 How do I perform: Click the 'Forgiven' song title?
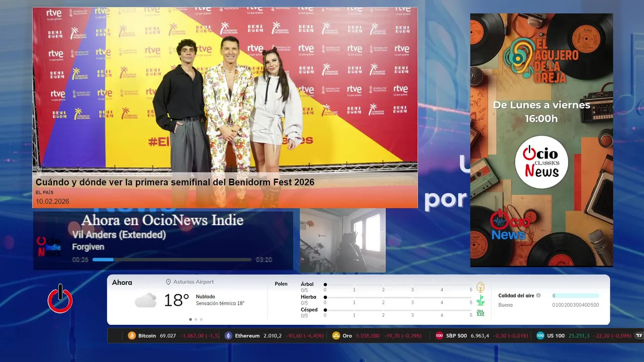(x=88, y=247)
